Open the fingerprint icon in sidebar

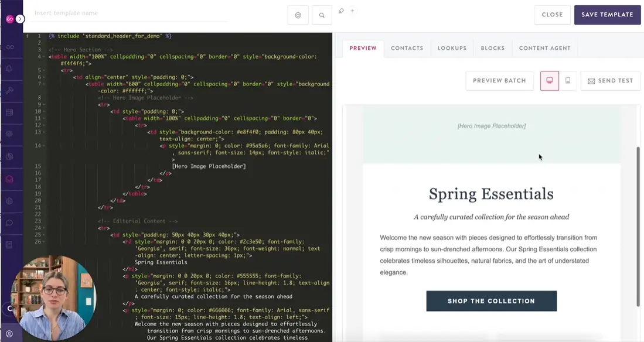[9, 134]
